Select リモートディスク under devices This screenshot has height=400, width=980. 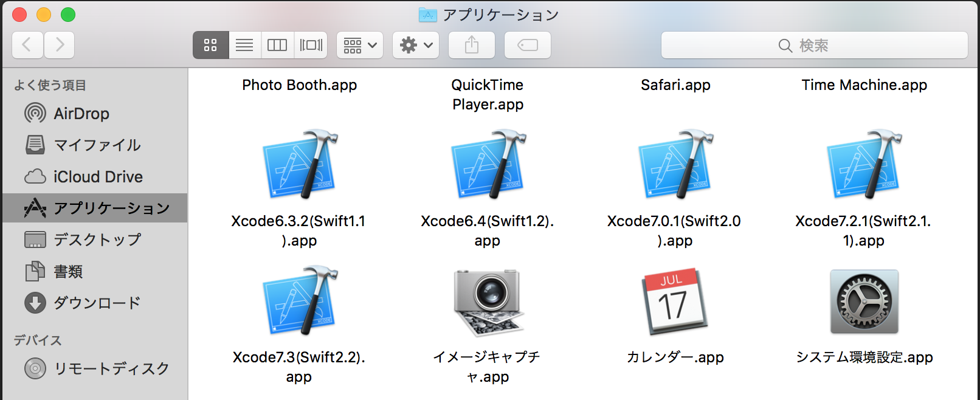pos(95,368)
